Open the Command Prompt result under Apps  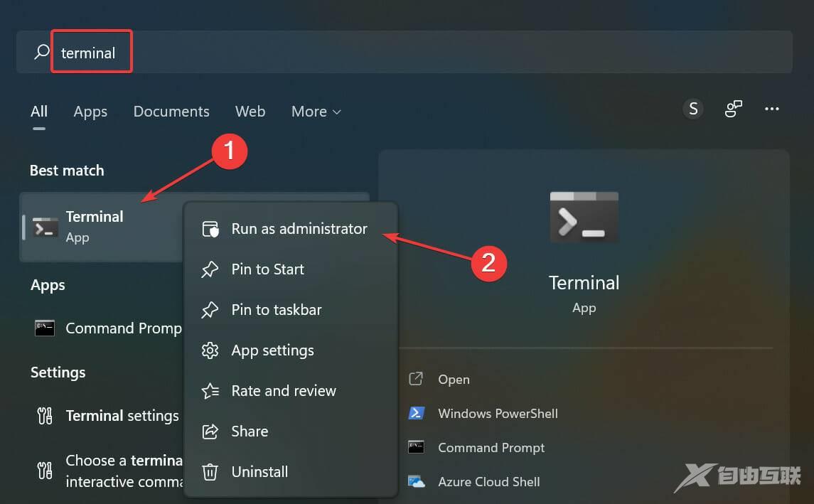click(x=107, y=328)
